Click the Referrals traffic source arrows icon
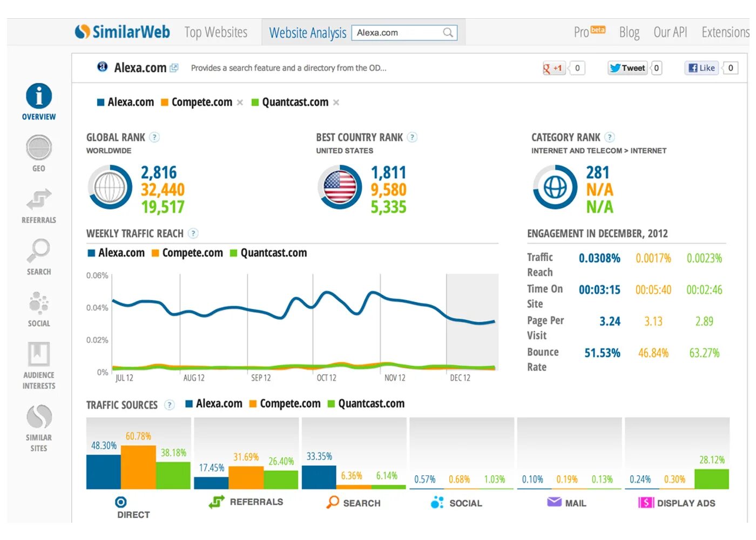Image resolution: width=756 pixels, height=540 pixels. click(x=217, y=502)
